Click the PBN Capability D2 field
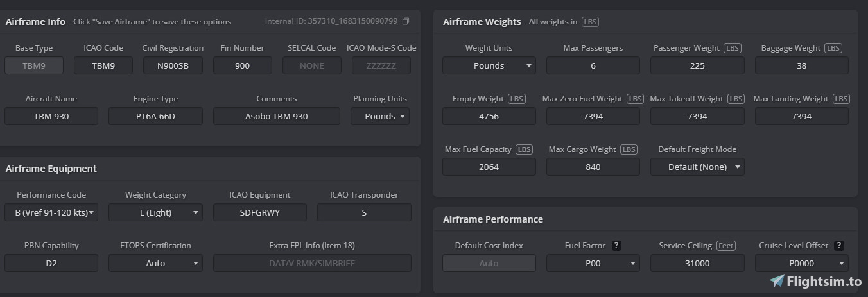 point(51,263)
